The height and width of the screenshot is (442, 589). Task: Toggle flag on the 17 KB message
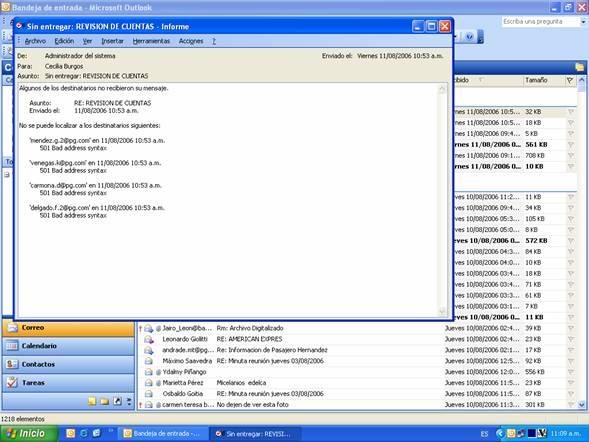point(571,350)
